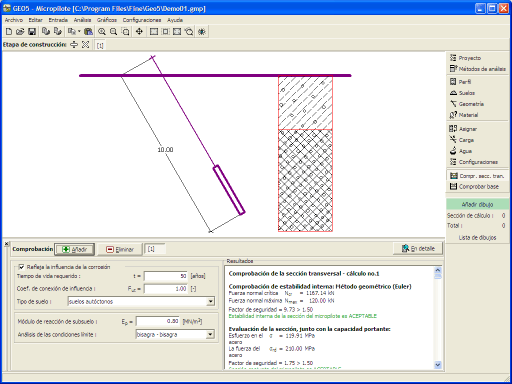Image resolution: width=512 pixels, height=384 pixels.
Task: Open the Configuraciones menu
Action: click(x=142, y=20)
